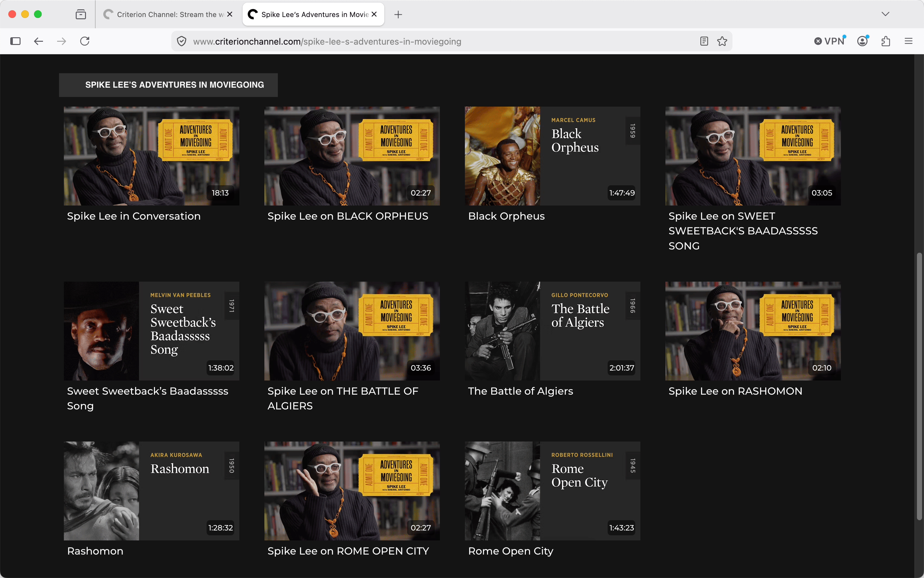This screenshot has width=924, height=578.
Task: Open the browser account profile icon
Action: click(862, 41)
